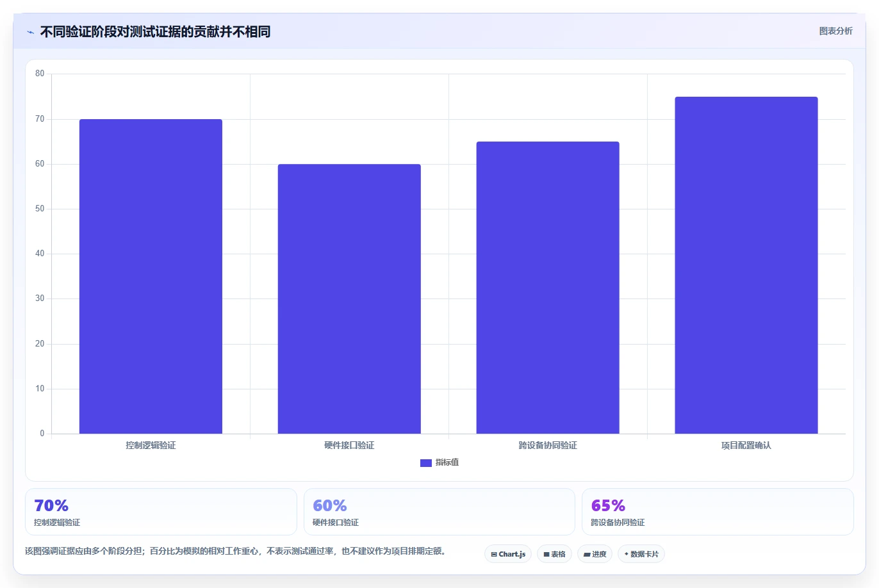Click the 数据卡片 chip sparkle icon

click(x=627, y=554)
